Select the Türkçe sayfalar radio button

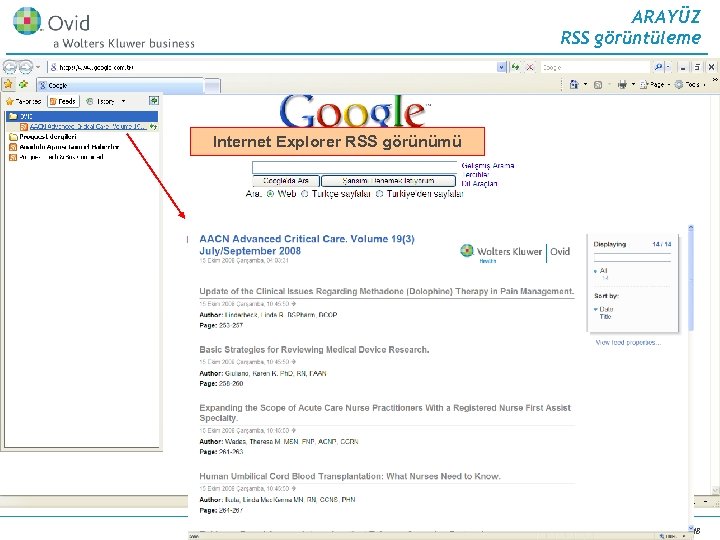point(304,194)
